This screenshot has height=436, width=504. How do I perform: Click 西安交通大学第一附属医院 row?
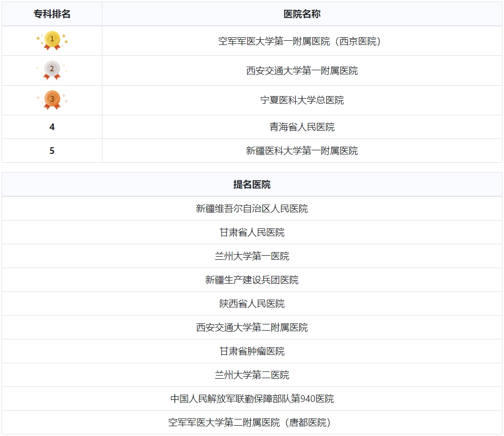[252, 71]
